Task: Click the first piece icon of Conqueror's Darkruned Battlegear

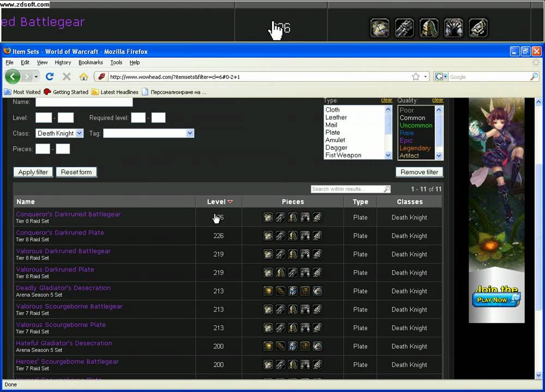Action: pyautogui.click(x=268, y=217)
